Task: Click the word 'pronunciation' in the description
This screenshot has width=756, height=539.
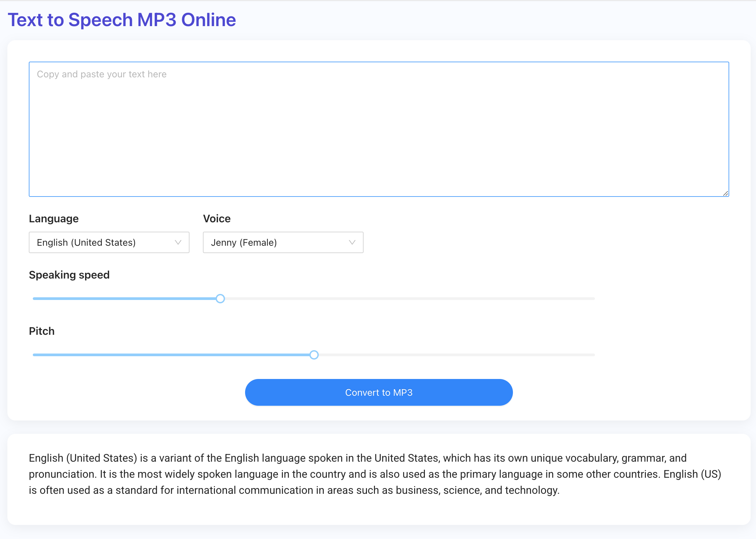Action: [x=62, y=474]
